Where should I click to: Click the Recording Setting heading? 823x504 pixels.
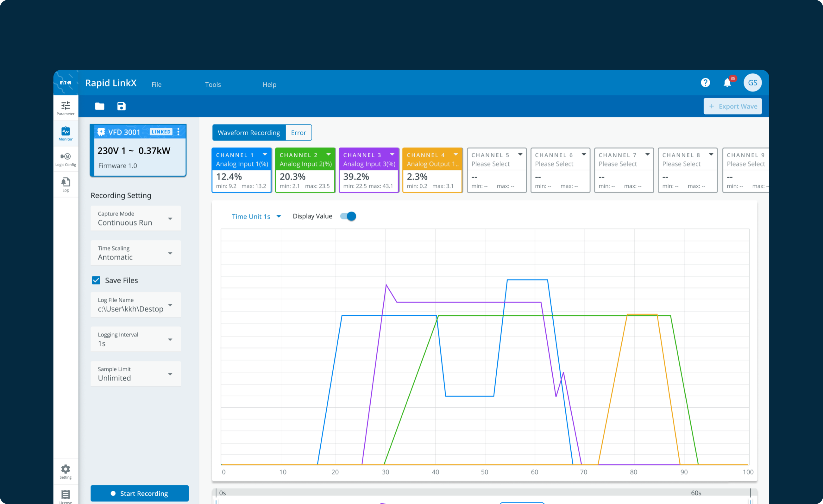coord(121,195)
